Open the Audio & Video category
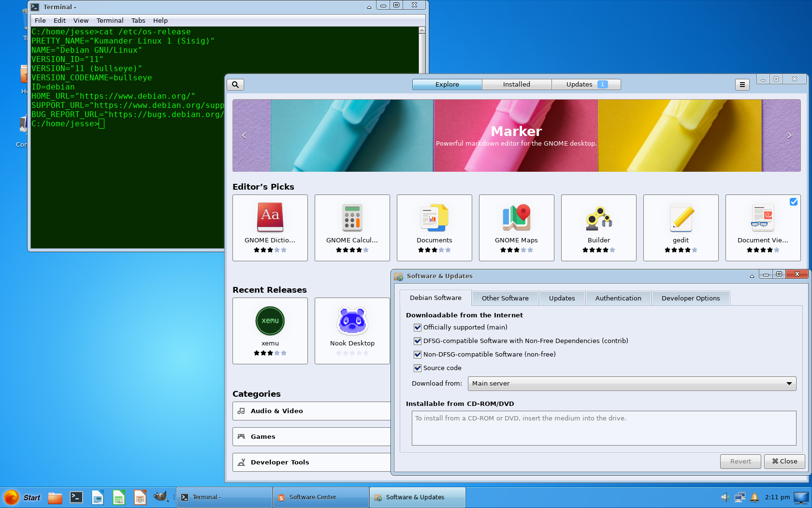Viewport: 812px width, 508px height. 312,411
